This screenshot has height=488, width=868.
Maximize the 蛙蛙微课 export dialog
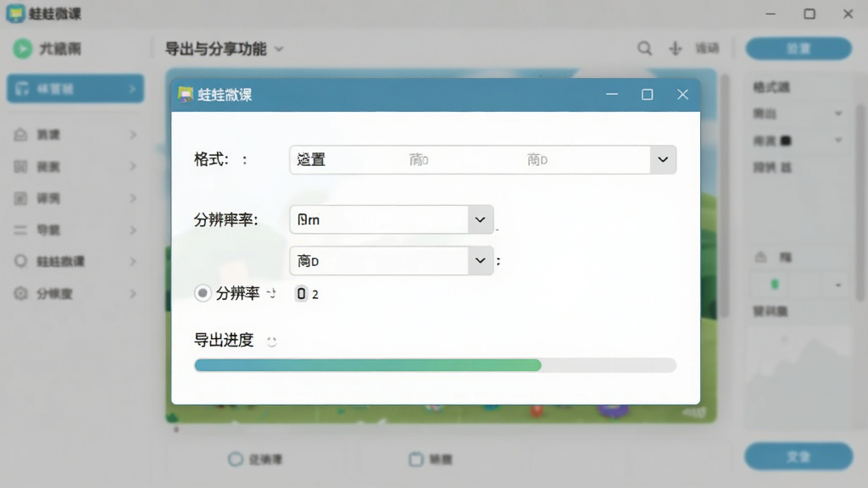pyautogui.click(x=647, y=95)
